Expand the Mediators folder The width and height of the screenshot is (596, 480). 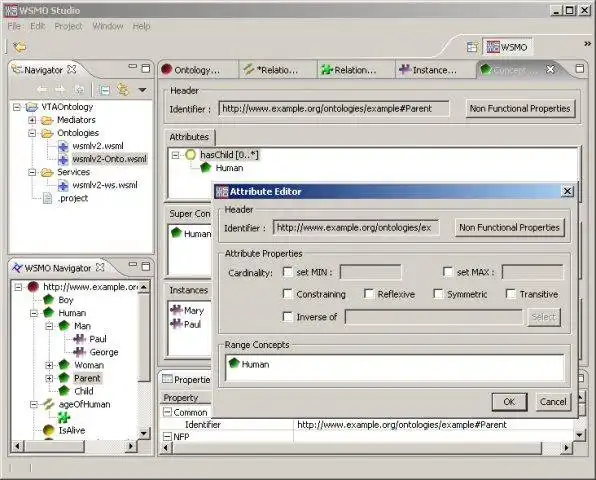point(32,120)
